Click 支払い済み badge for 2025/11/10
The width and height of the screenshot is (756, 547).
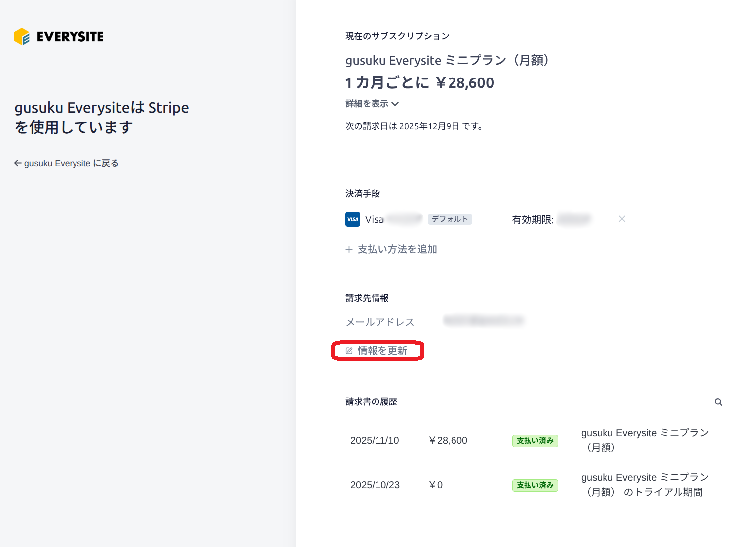coord(535,441)
